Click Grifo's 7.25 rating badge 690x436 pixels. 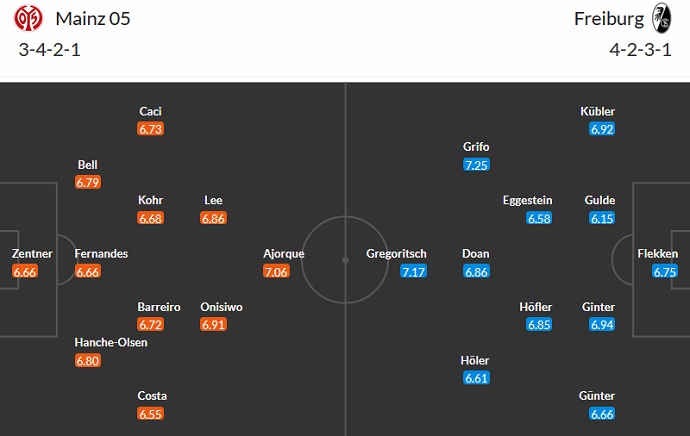click(x=476, y=164)
